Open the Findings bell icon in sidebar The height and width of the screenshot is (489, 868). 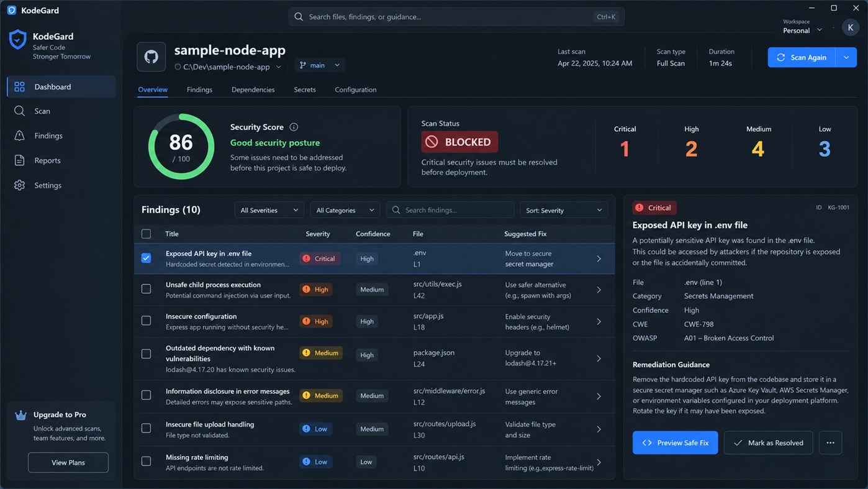coord(20,135)
